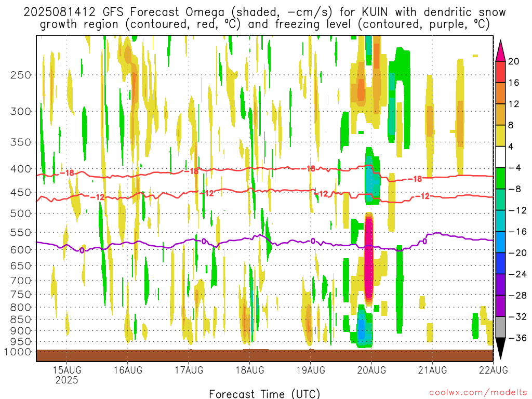This screenshot has width=532, height=399.
Task: Click the colorbar value label 16
Action: pos(514,83)
